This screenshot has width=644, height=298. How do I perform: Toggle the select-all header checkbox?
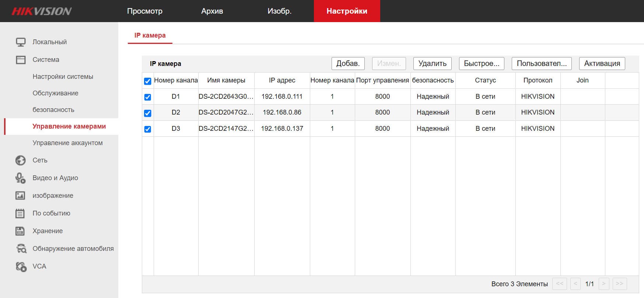point(148,81)
